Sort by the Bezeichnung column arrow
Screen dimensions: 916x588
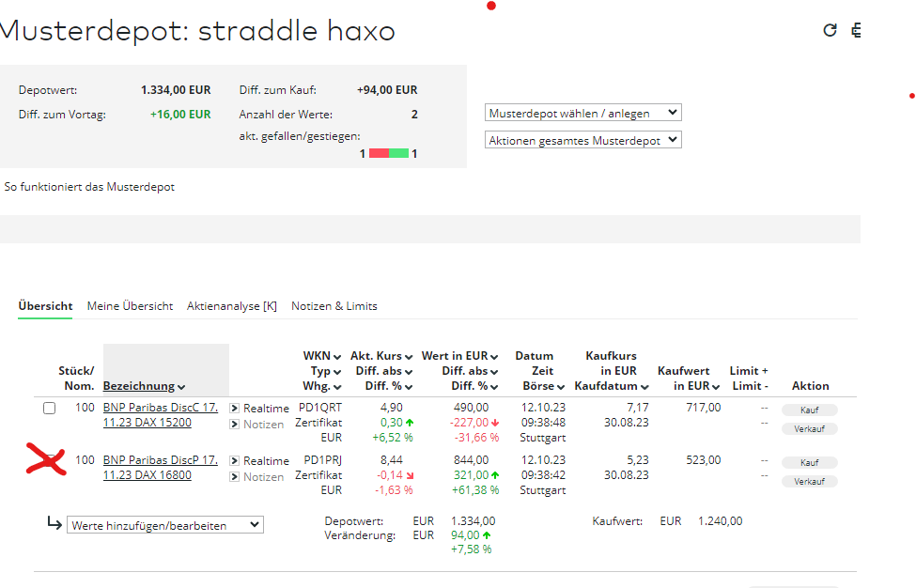[x=180, y=387]
